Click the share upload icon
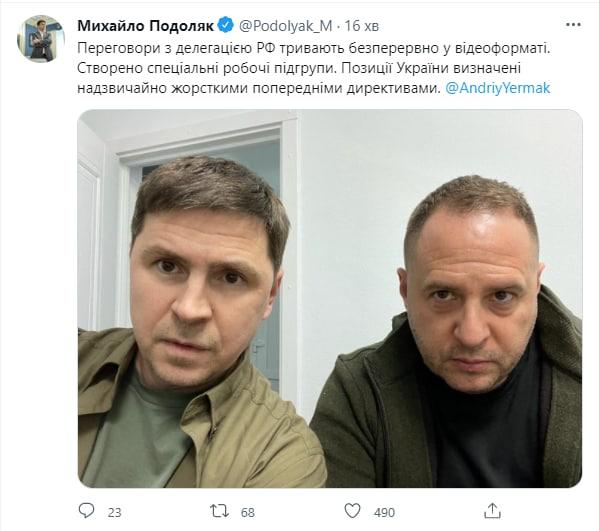This screenshot has width=599, height=531. (x=492, y=511)
